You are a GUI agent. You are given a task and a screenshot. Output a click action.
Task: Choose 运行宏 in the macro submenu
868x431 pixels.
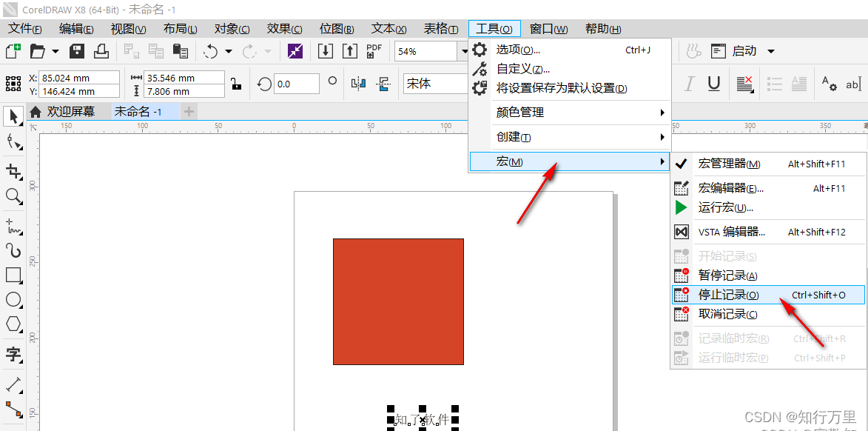pos(768,208)
